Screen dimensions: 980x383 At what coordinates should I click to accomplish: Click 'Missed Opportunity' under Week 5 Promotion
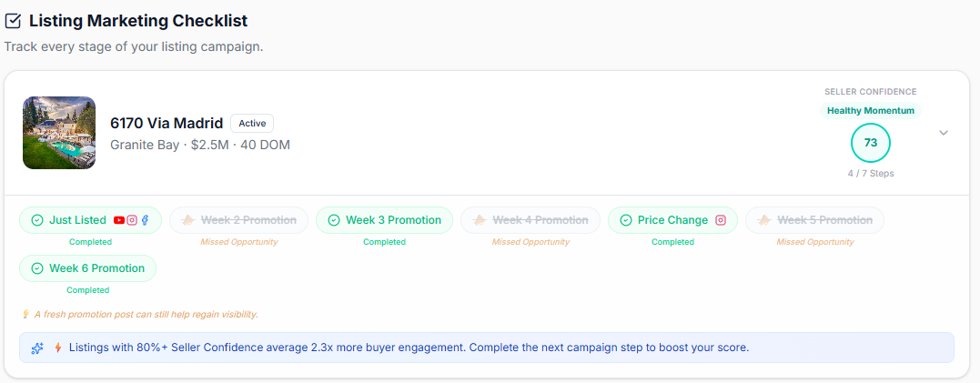tap(815, 242)
